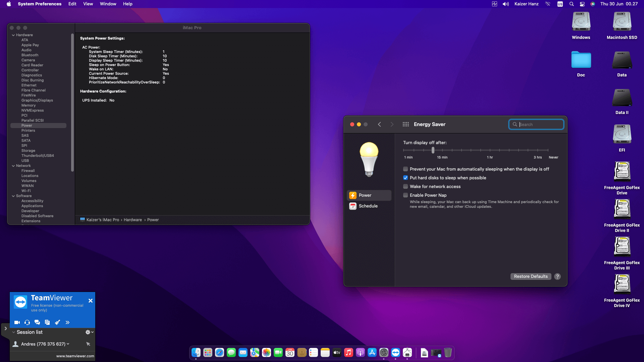Uncheck Put hard disks to sleep
The width and height of the screenshot is (644, 362).
click(406, 178)
